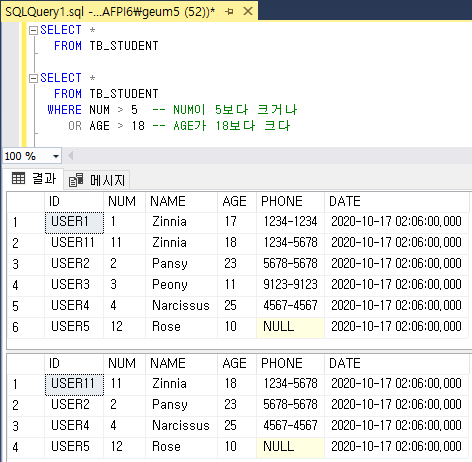Click the horizontal scroll left arrow
Viewport: 472px width, 462px height.
click(71, 156)
